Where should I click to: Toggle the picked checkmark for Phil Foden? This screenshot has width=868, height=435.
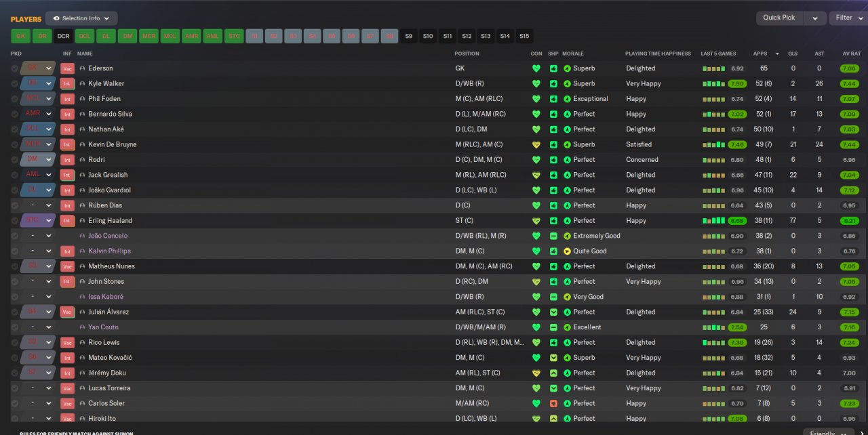pos(14,99)
